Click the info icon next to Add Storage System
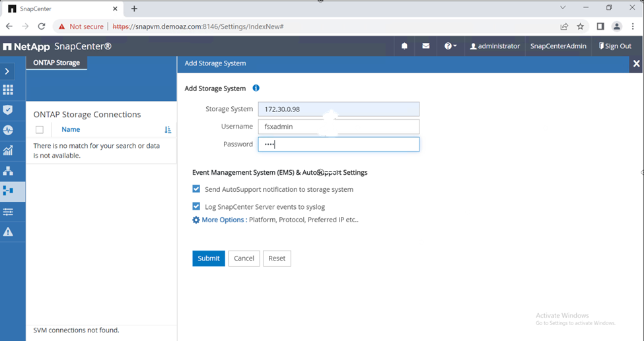The image size is (644, 341). coord(256,88)
